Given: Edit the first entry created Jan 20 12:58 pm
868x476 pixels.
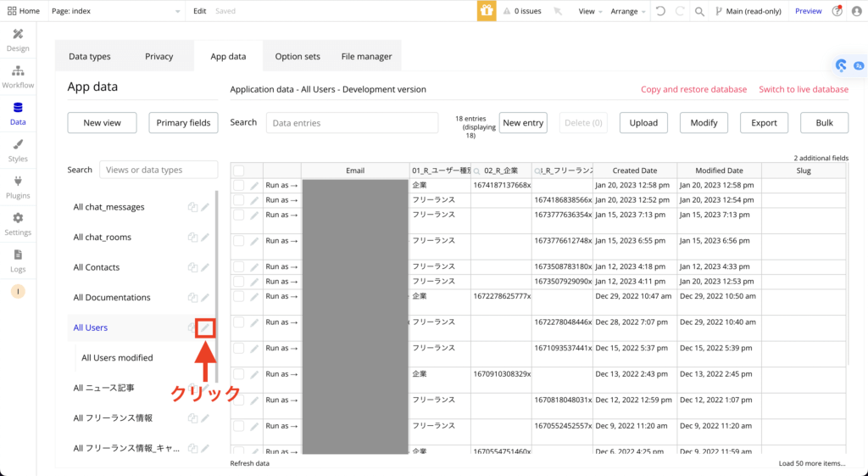Looking at the screenshot, I should (x=254, y=186).
